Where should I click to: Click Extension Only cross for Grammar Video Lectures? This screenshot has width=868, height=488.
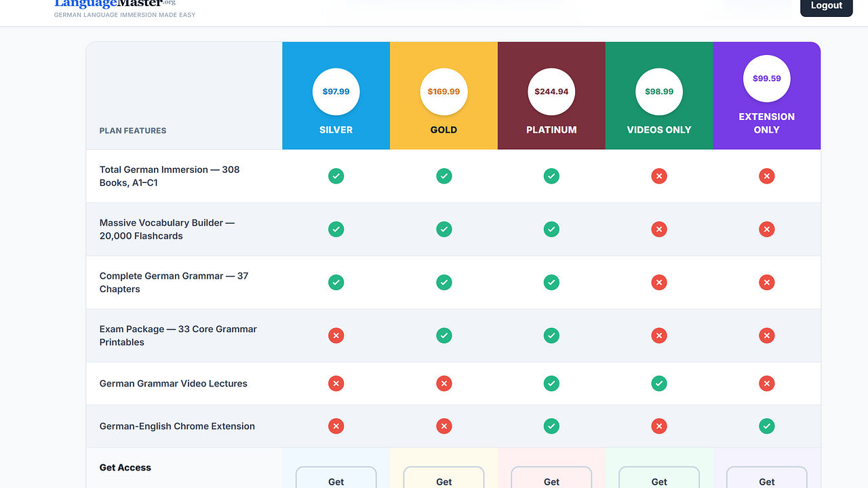(x=767, y=384)
